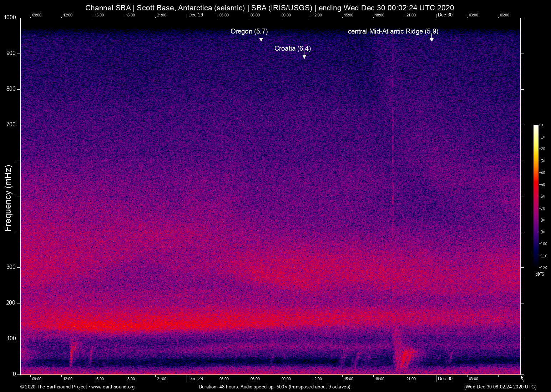Click the "-40" color scale value
This screenshot has height=392, width=551.
(x=542, y=173)
